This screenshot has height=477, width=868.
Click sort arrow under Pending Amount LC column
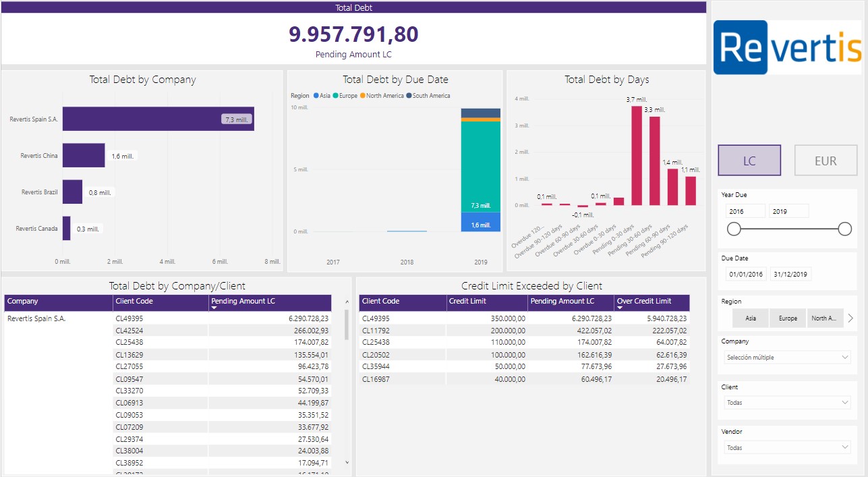214,308
